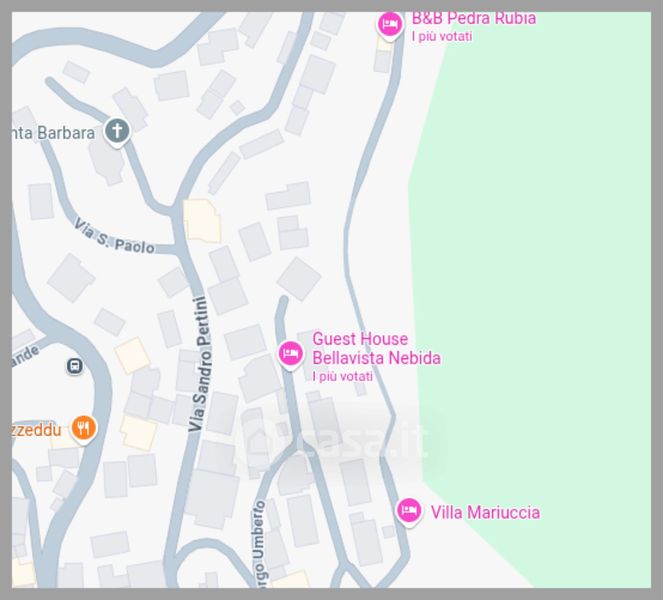
Task: Select the Guest House Bellavista Nebida bed pin
Action: (290, 353)
